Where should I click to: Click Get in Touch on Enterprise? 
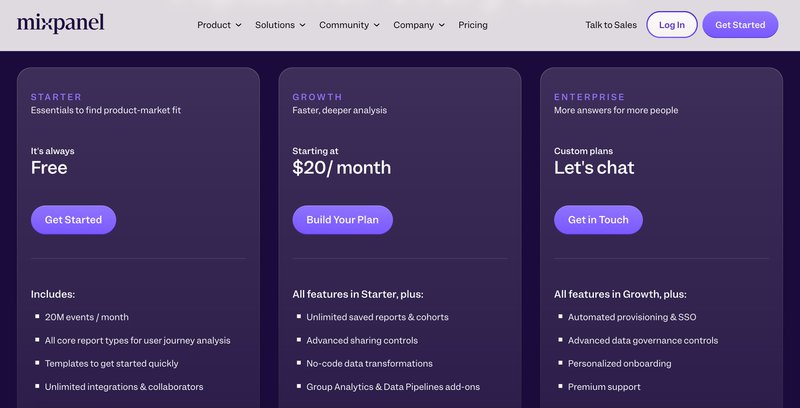point(598,220)
